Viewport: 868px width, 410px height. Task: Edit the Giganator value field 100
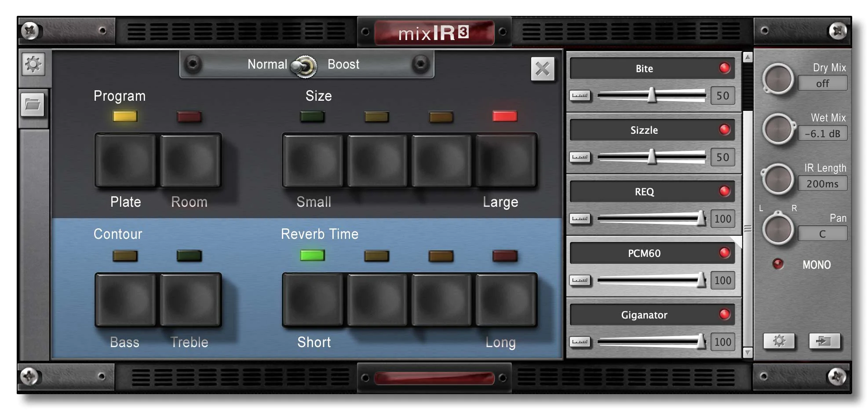pyautogui.click(x=722, y=342)
